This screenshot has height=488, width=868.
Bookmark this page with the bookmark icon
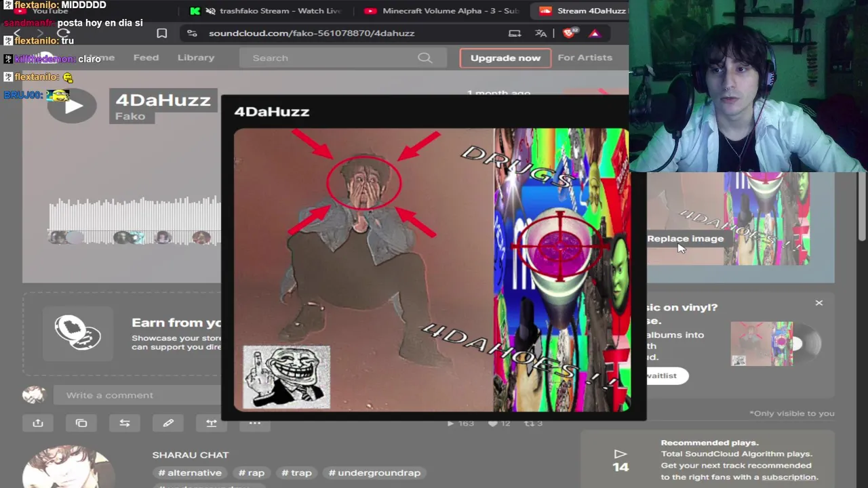pyautogui.click(x=161, y=33)
